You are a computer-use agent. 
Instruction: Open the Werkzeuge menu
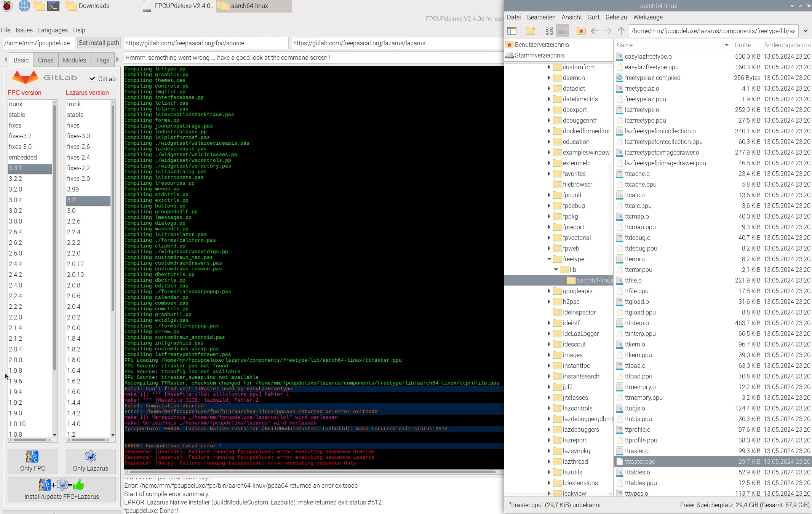tap(647, 17)
